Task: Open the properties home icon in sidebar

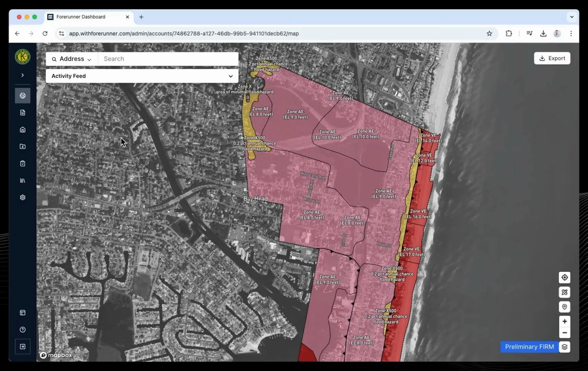Action: coord(23,130)
